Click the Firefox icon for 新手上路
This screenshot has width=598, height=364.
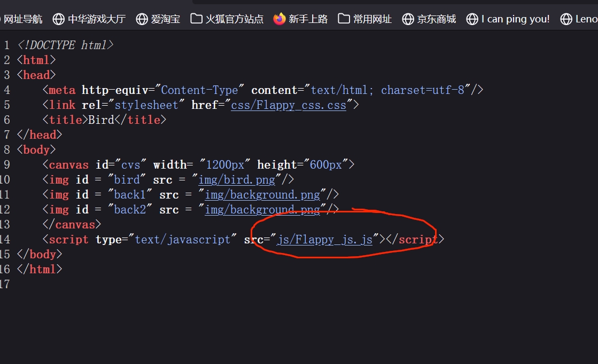coord(279,19)
